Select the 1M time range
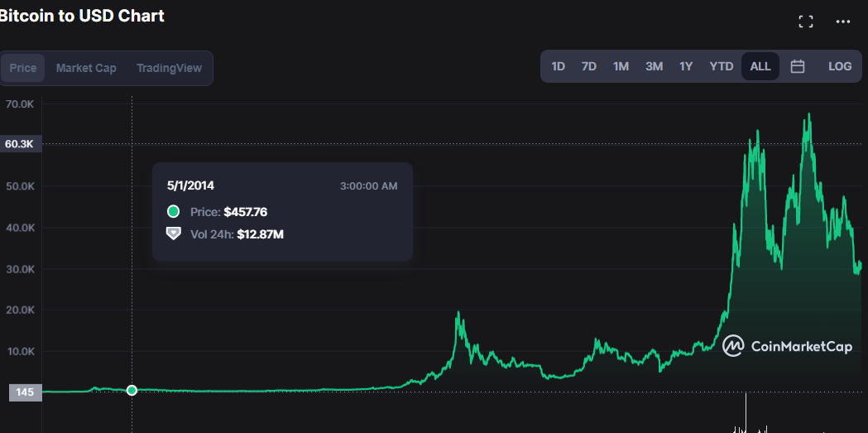Screen dimensions: 868x433 coord(621,66)
